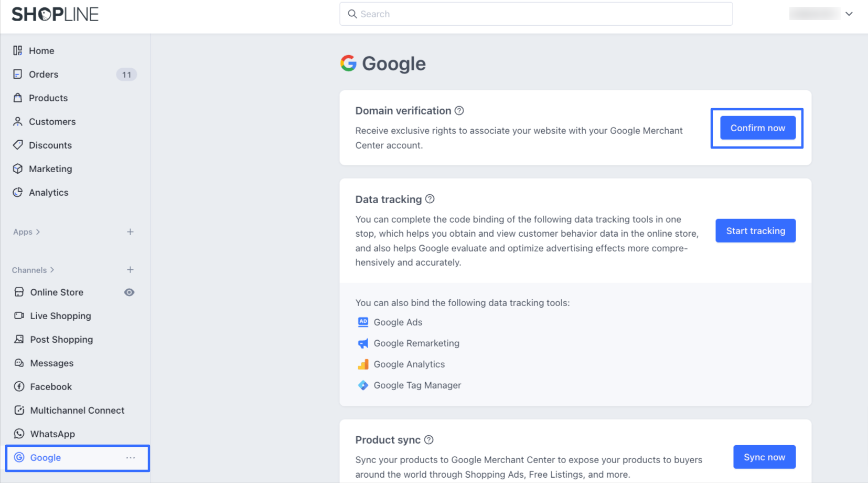Expand the Apps section chevron
Screen dimensions: 868x483
coord(38,232)
